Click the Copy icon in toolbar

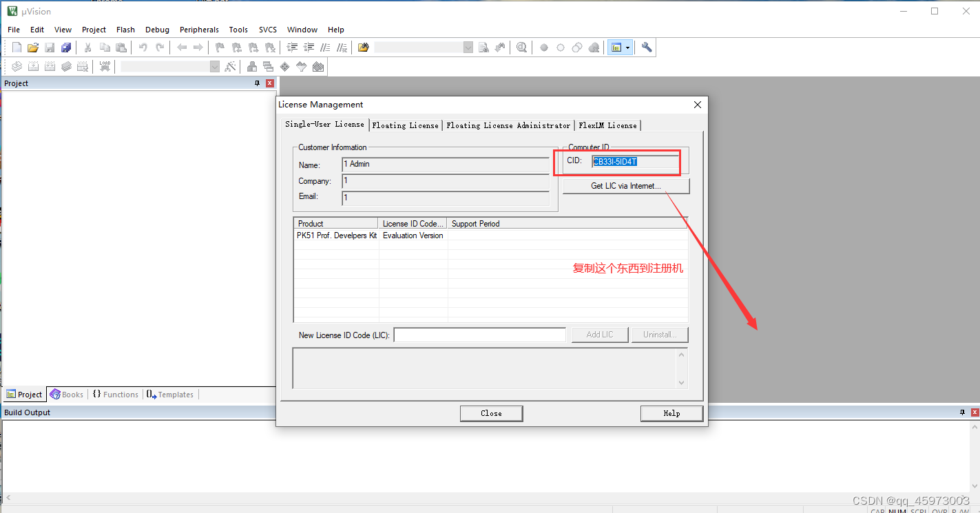click(x=105, y=48)
